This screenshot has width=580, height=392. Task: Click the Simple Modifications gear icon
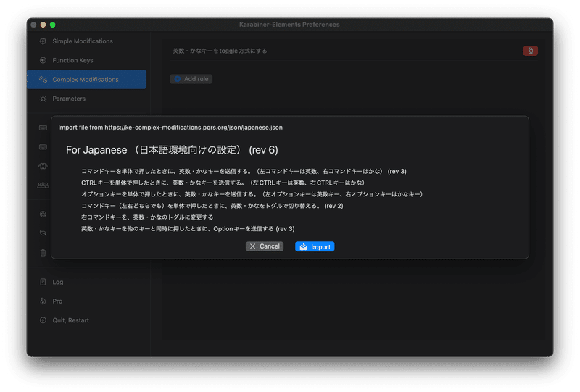point(43,41)
